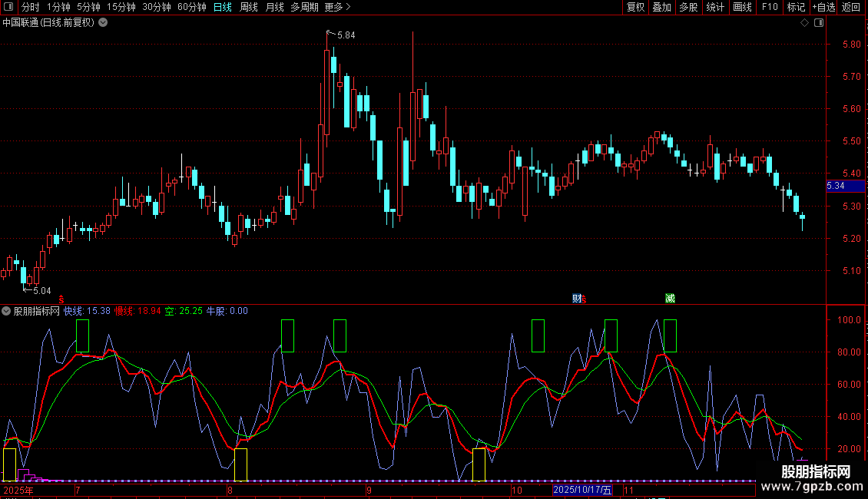Open F10 company information
This screenshot has width=868, height=499.
(770, 7)
